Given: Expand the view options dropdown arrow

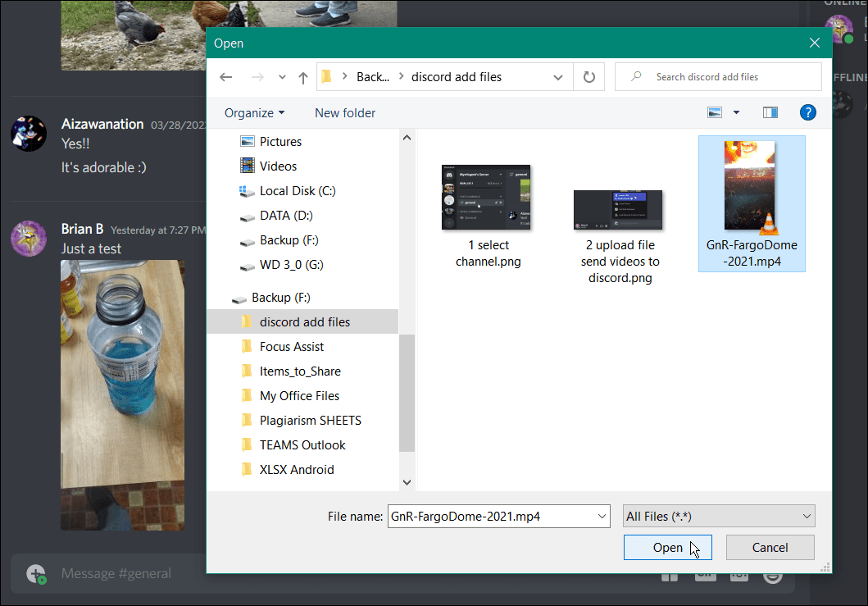Looking at the screenshot, I should tap(736, 112).
